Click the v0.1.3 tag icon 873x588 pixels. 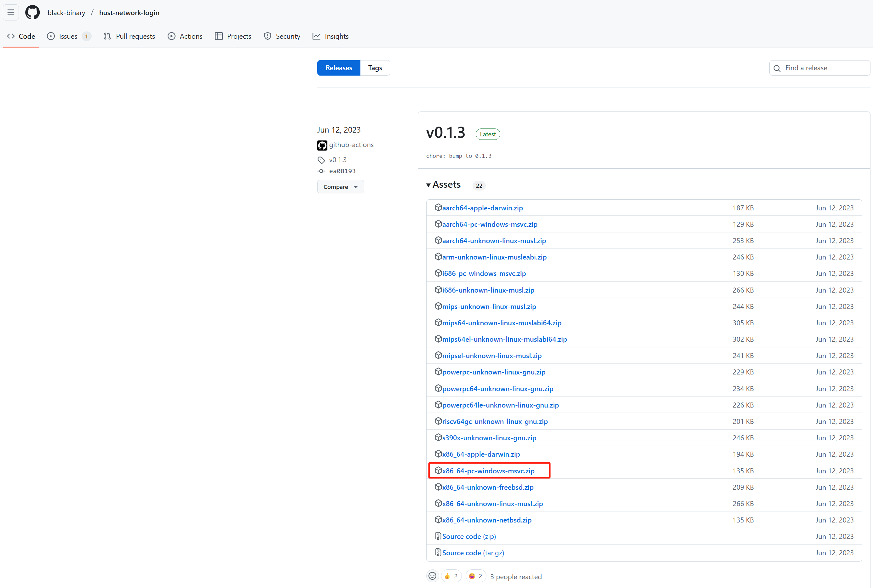[x=321, y=160]
